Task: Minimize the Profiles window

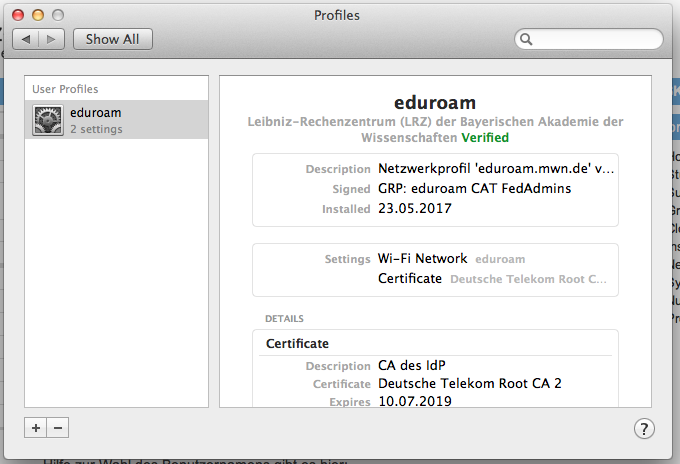Action: 39,15
